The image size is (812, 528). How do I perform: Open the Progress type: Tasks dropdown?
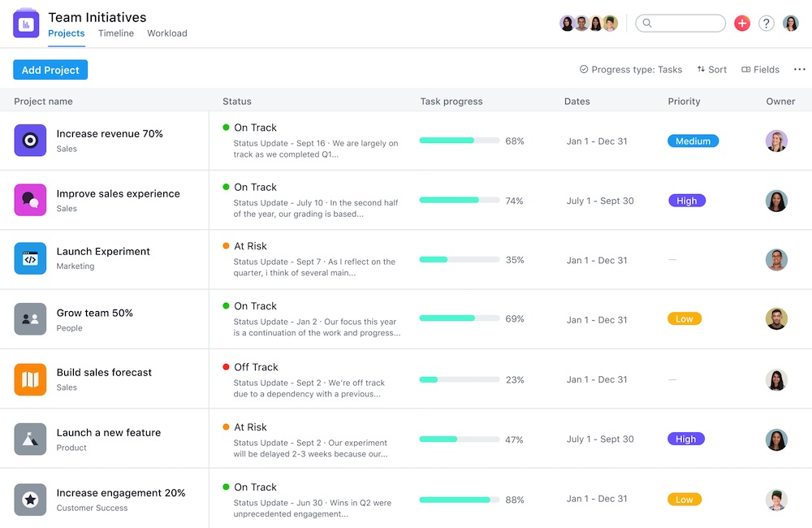tap(631, 70)
